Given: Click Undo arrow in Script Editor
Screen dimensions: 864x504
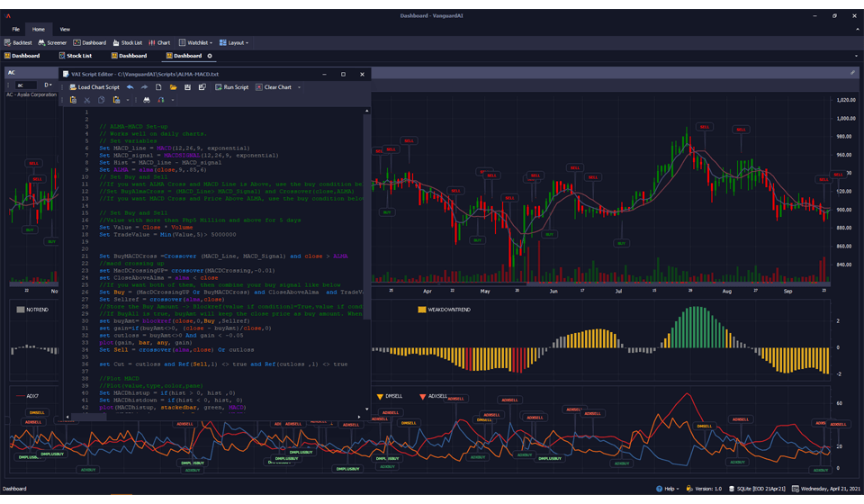Looking at the screenshot, I should tap(130, 87).
